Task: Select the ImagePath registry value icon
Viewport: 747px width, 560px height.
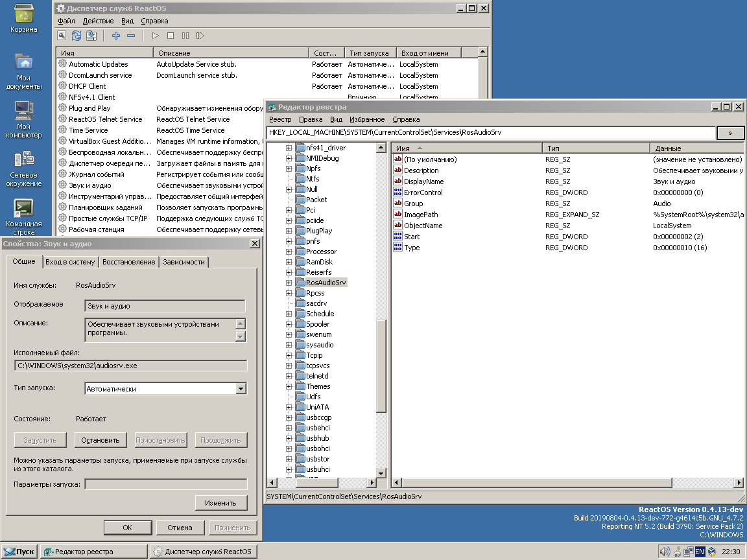Action: (397, 215)
